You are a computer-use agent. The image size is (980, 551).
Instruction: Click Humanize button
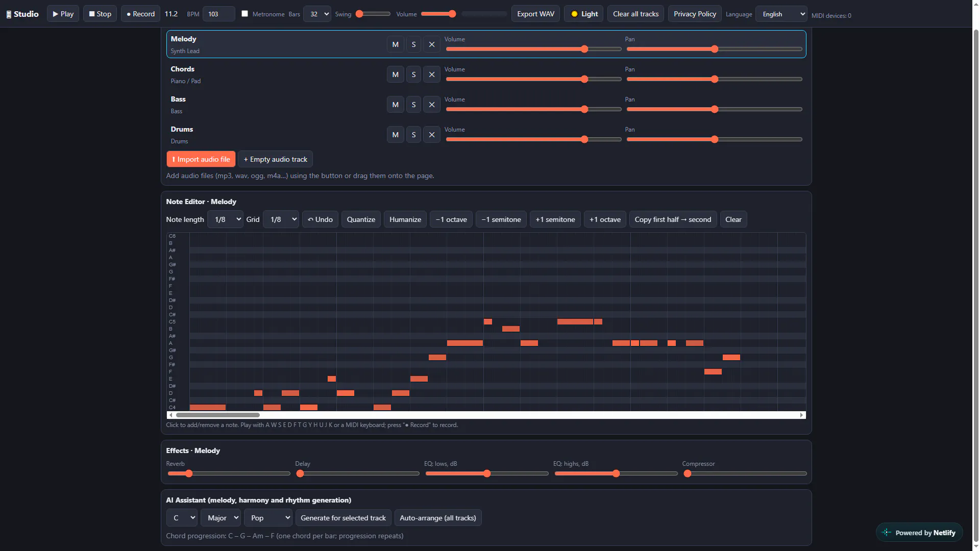pos(405,219)
